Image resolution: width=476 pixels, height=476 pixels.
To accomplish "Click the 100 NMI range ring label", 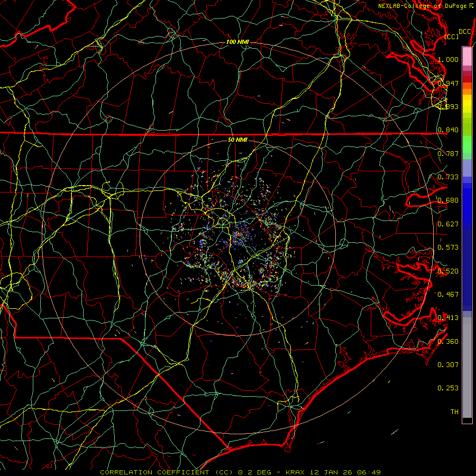I will point(237,42).
